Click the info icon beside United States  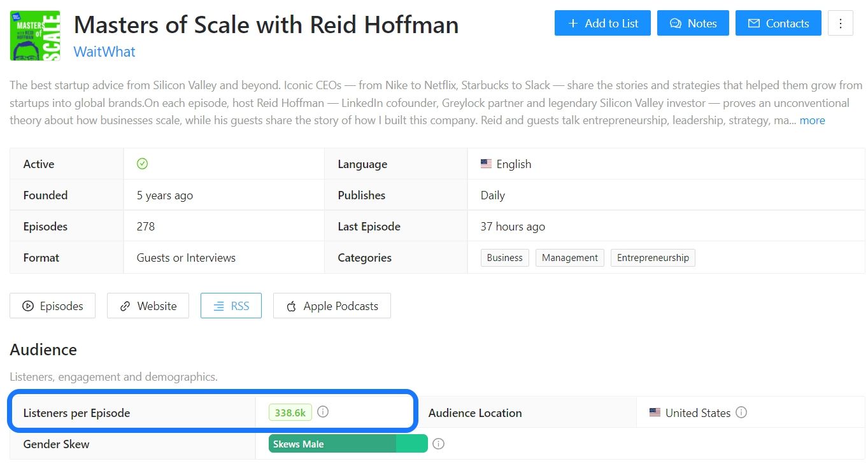coord(741,412)
